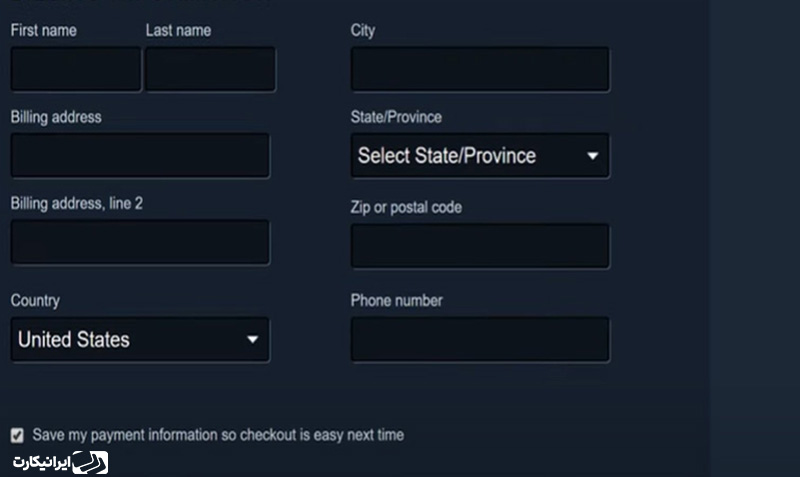This screenshot has height=477, width=800.
Task: Click the Zip or postal code field
Action: coord(480,246)
